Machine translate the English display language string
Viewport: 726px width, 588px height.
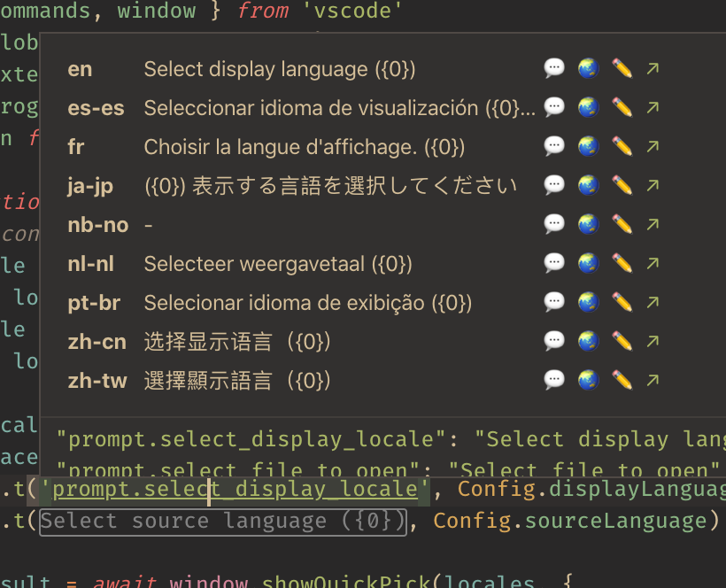(x=588, y=69)
